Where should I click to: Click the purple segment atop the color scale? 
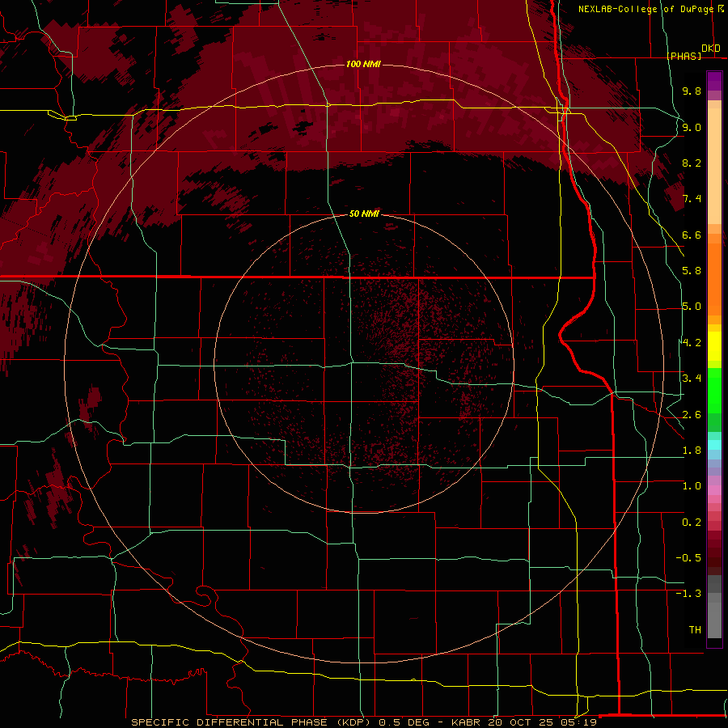pos(714,81)
